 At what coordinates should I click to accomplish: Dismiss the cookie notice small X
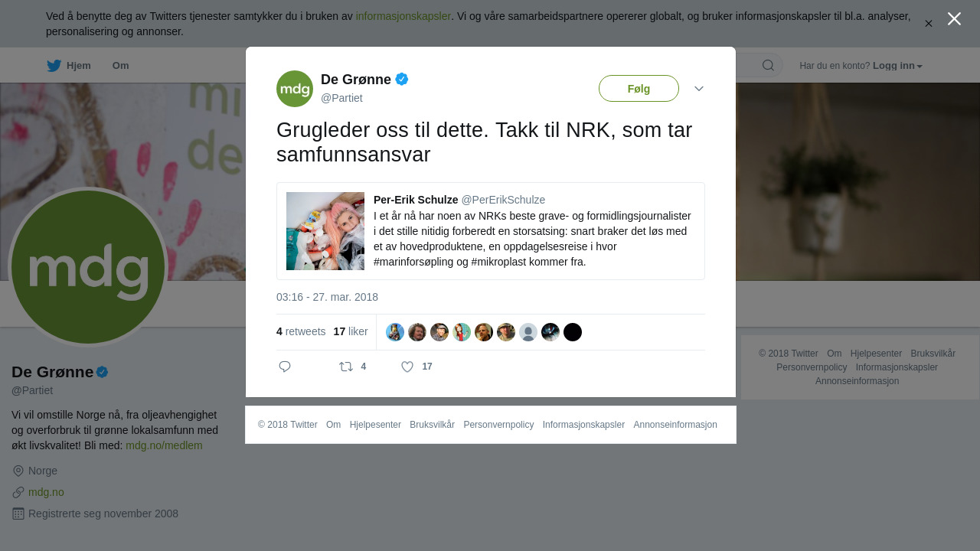pyautogui.click(x=928, y=24)
